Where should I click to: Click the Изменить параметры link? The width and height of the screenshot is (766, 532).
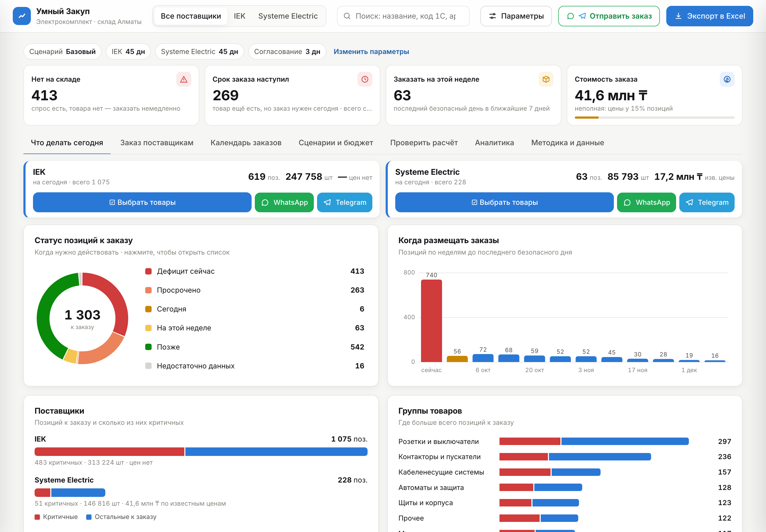tap(371, 52)
